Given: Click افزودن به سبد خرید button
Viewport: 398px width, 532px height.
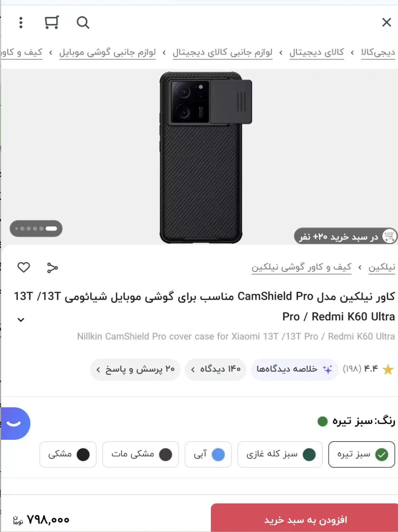Looking at the screenshot, I should point(305,519).
